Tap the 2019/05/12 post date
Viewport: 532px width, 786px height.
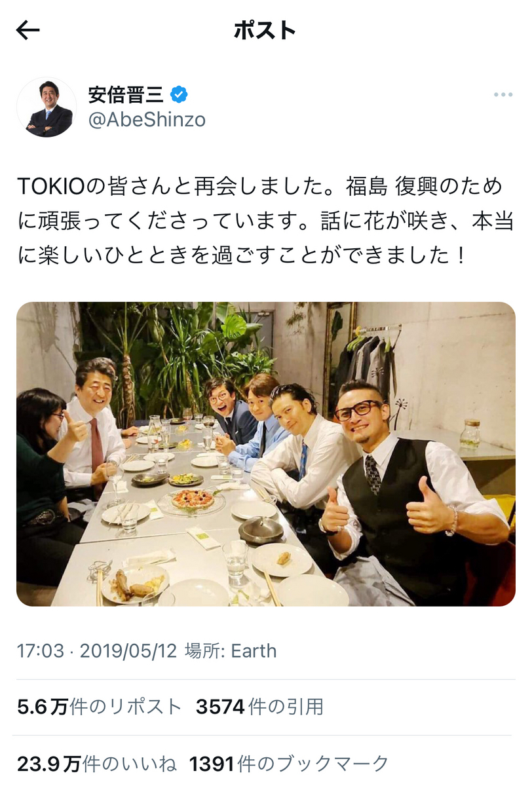pyautogui.click(x=128, y=651)
